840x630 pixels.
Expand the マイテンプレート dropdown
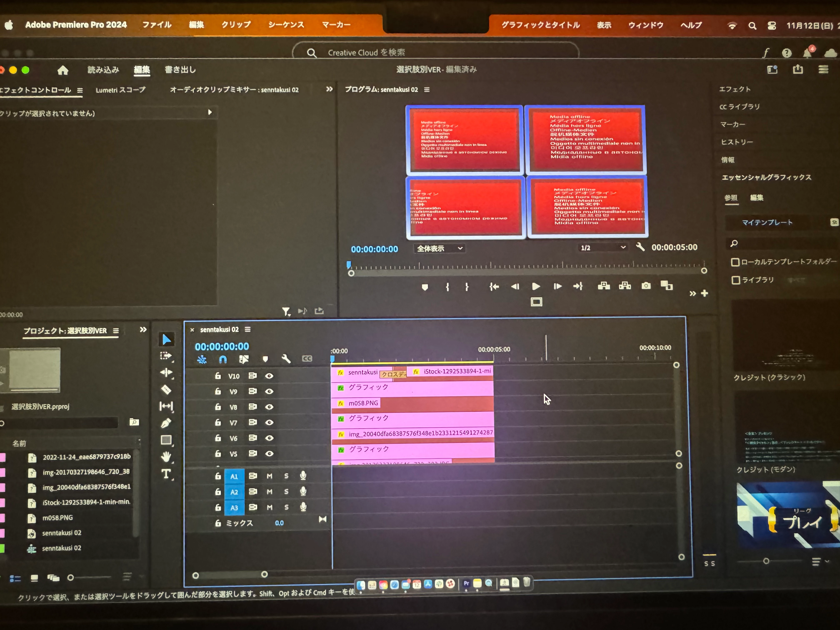coord(767,222)
